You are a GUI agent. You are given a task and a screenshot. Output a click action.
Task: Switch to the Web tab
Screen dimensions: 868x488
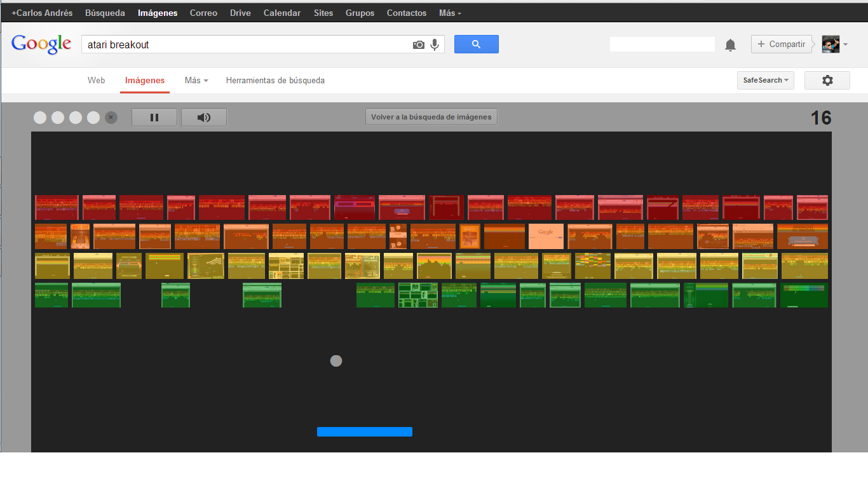(97, 81)
